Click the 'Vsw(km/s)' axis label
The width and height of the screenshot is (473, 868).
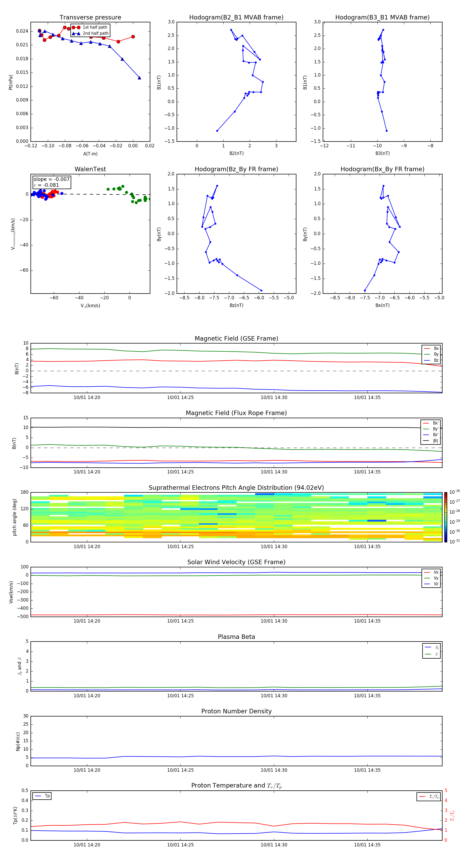click(x=11, y=592)
